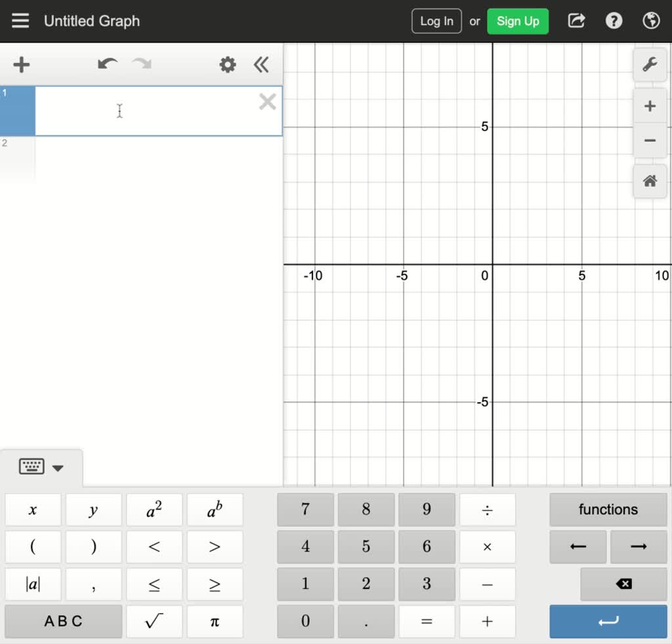Image resolution: width=672 pixels, height=644 pixels.
Task: Click the Log In button
Action: pos(436,20)
